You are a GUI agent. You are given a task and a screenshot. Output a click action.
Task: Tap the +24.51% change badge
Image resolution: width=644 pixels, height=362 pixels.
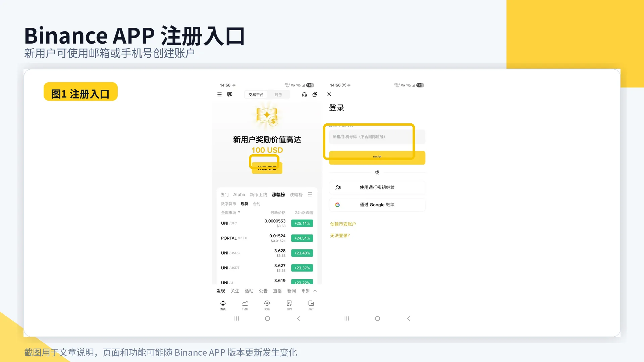click(302, 238)
